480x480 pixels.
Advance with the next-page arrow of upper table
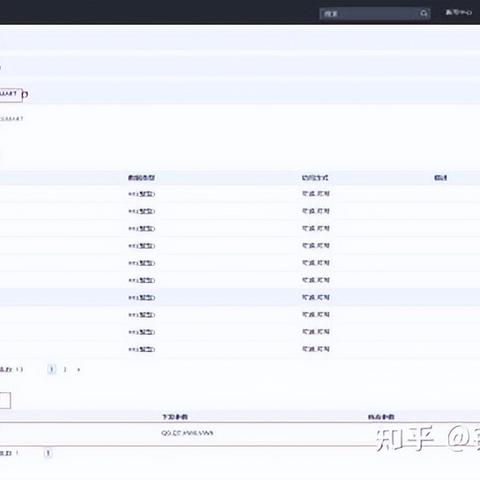79,369
